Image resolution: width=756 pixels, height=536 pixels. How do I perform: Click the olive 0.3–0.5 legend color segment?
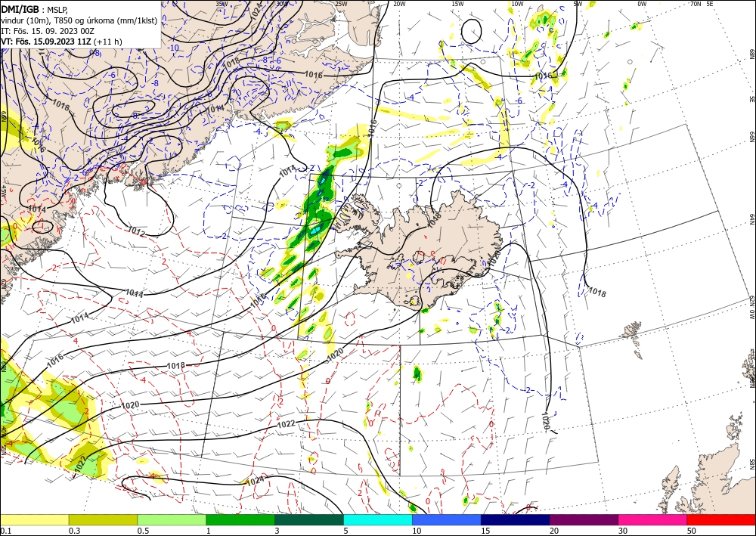click(x=103, y=520)
